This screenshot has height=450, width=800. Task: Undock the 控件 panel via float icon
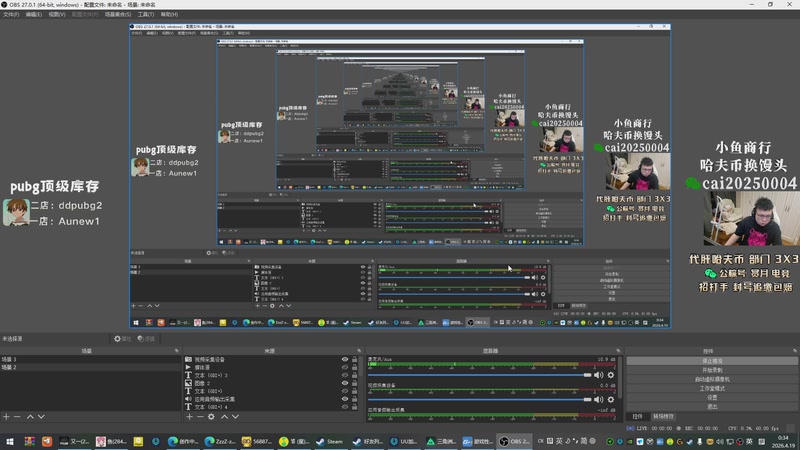[x=794, y=351]
